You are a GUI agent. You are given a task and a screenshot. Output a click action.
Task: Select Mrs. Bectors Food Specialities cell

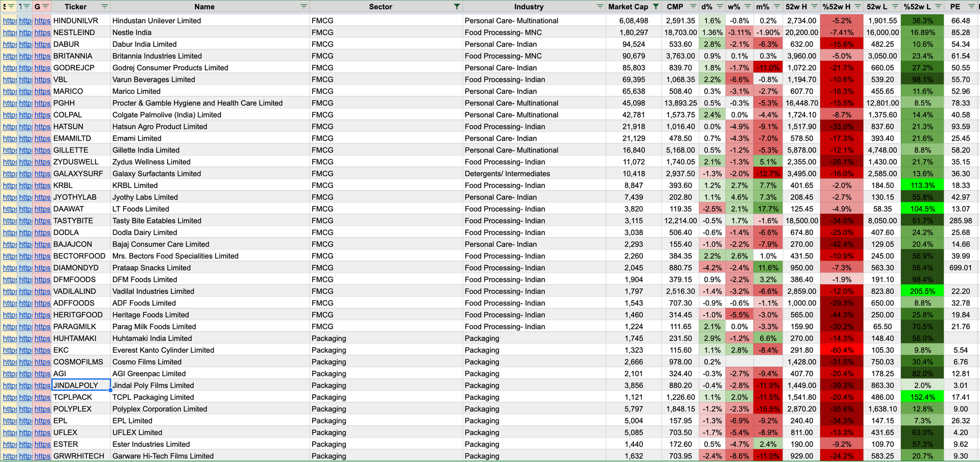coord(210,256)
